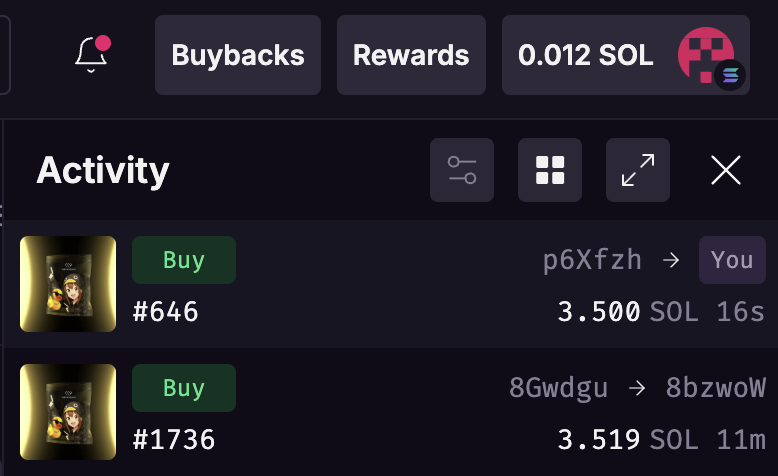The image size is (778, 476).
Task: Expand the Activity panel fullscreen
Action: (x=638, y=170)
